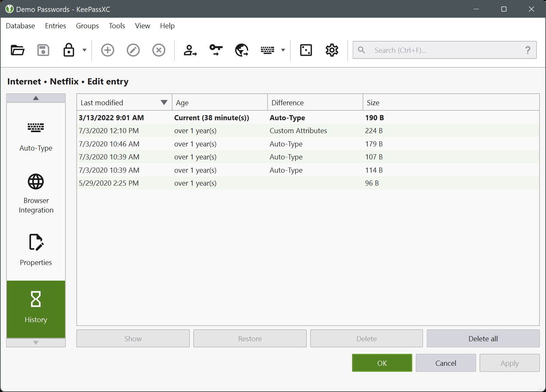The width and height of the screenshot is (546, 392).
Task: Click the Lock Database padlock icon
Action: coord(69,50)
